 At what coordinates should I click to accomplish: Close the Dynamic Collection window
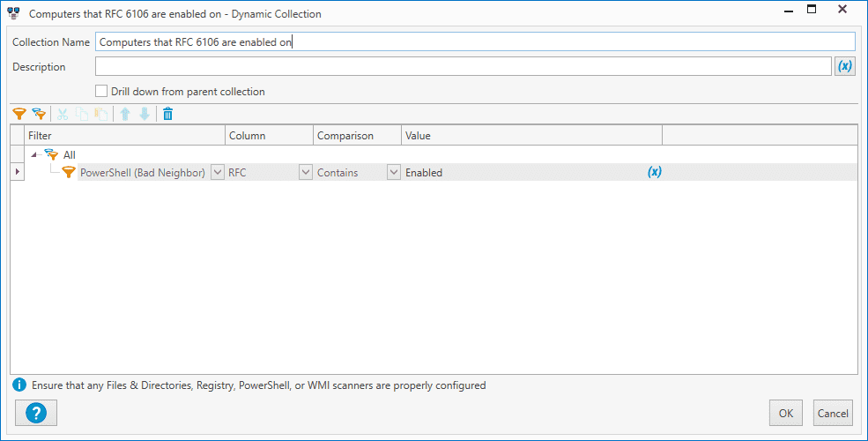842,9
